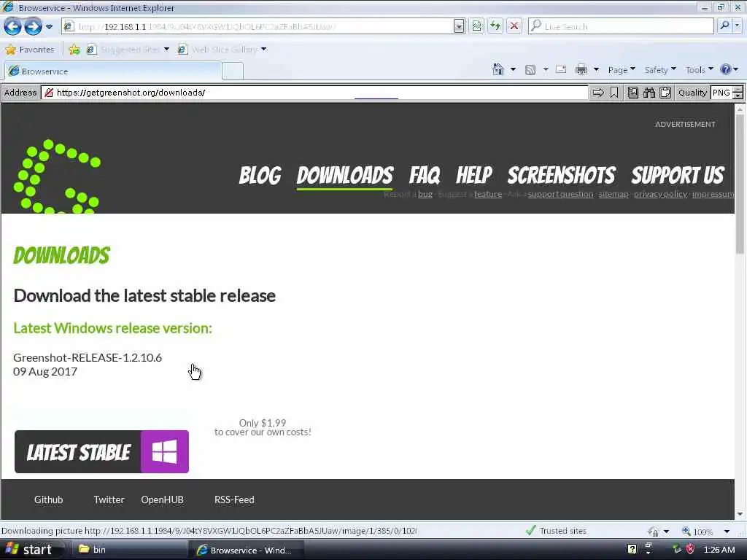
Task: Expand the Print options dropdown arrow
Action: pos(596,69)
